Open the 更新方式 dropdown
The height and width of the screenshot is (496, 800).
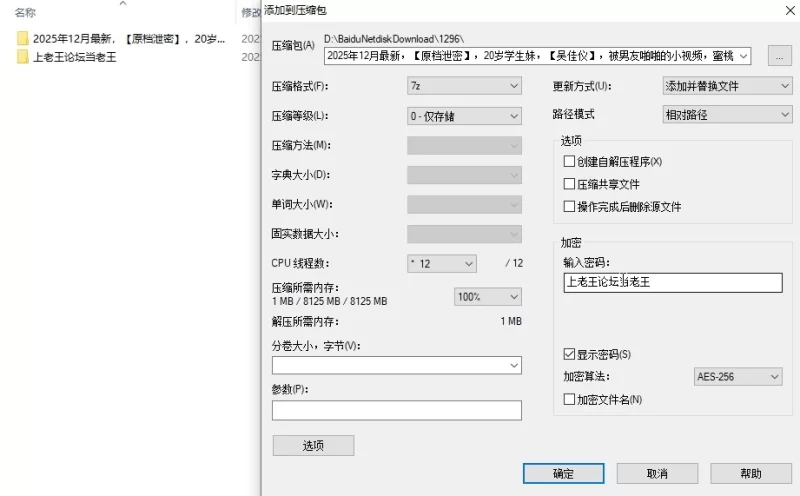727,87
